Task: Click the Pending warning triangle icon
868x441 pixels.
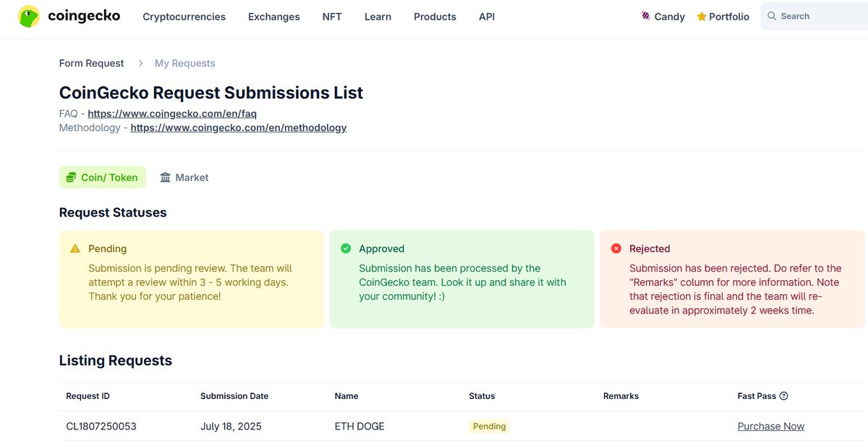Action: coord(75,248)
